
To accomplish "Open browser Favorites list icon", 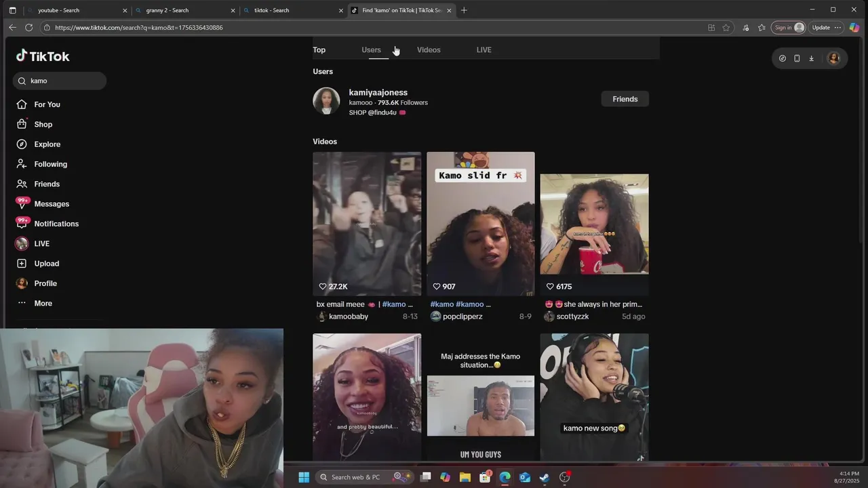I will pyautogui.click(x=762, y=28).
